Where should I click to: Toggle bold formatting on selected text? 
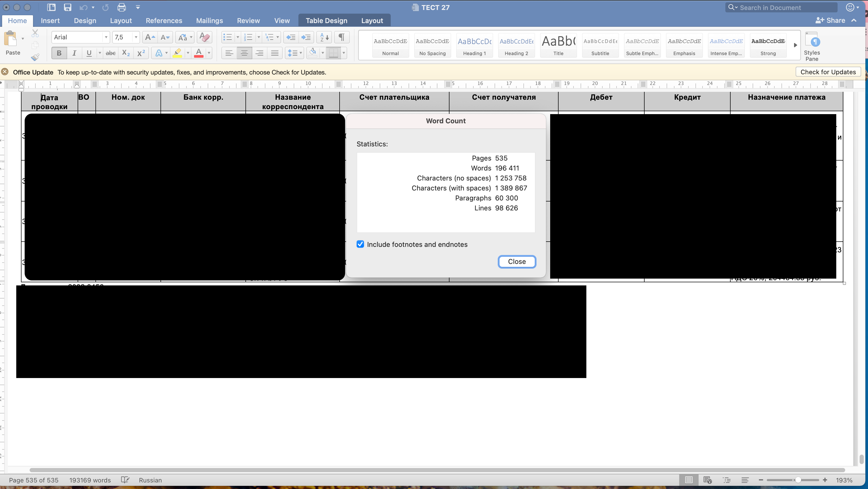coord(59,52)
